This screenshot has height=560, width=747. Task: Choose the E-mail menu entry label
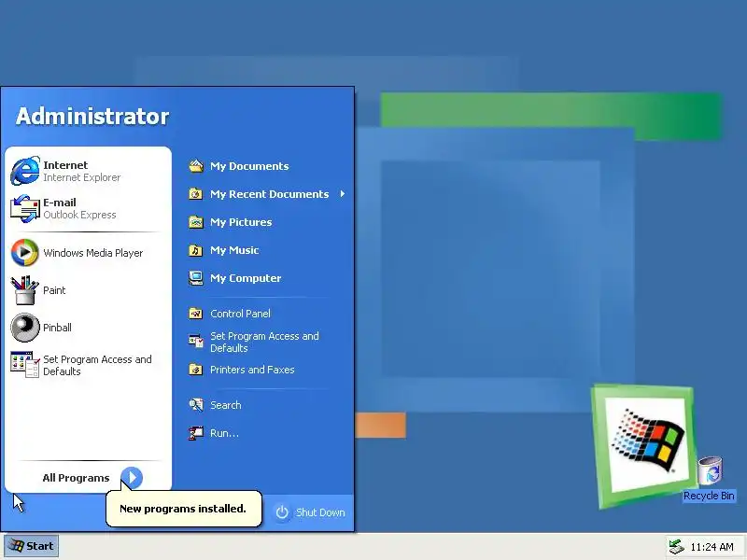click(60, 203)
